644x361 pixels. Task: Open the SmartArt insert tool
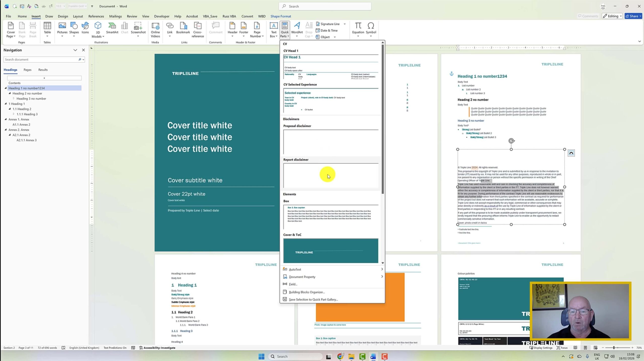point(112,28)
